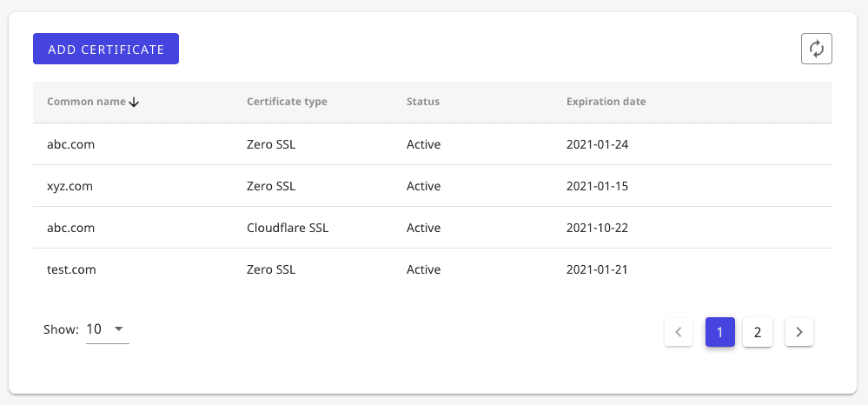Click the abc.com Zero SSL row
This screenshot has height=405, width=868.
(x=433, y=144)
